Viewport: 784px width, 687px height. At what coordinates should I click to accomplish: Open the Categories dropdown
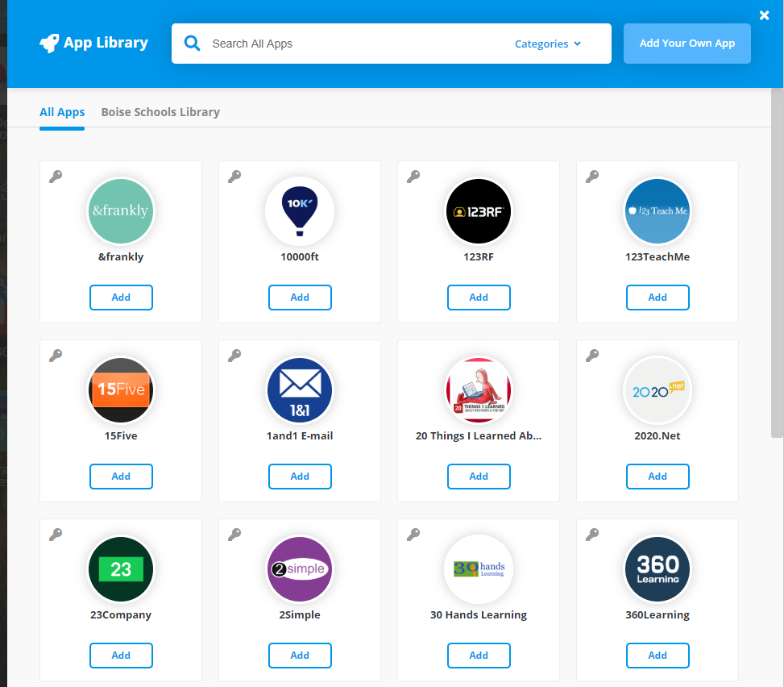547,44
